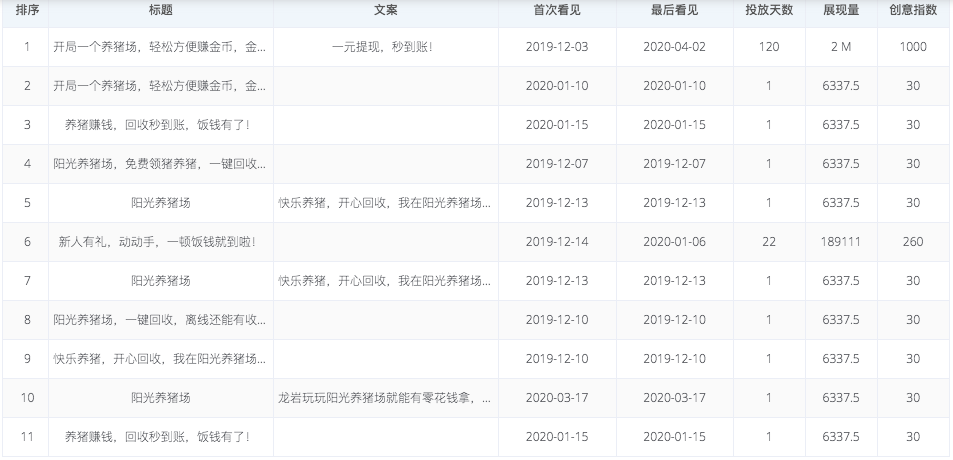Click the 2 M impressions value
This screenshot has width=953, height=460.
[x=841, y=47]
